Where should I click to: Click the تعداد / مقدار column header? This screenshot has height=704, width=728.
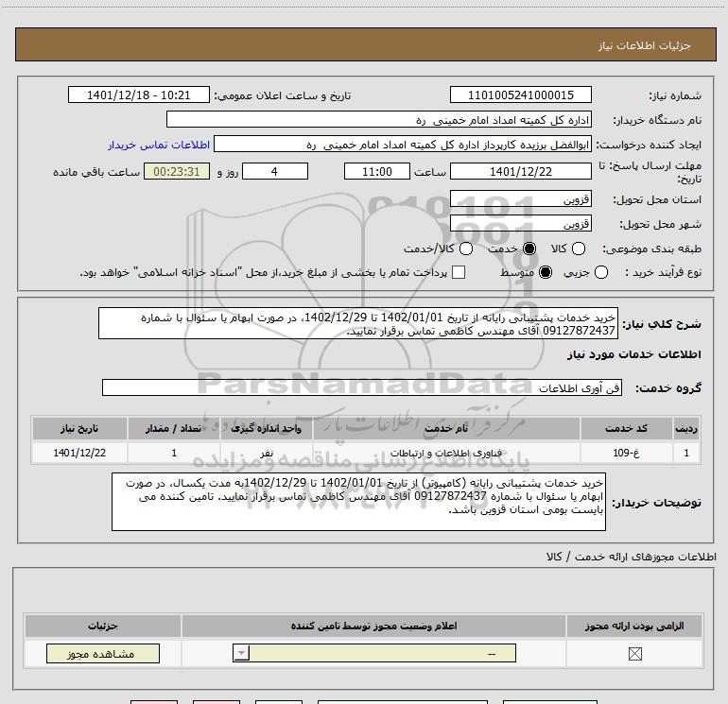point(174,428)
